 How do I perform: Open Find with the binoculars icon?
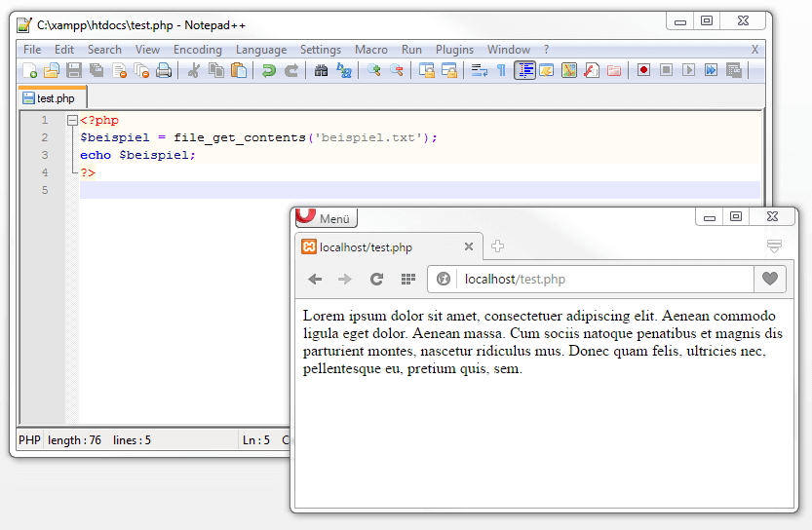(322, 70)
